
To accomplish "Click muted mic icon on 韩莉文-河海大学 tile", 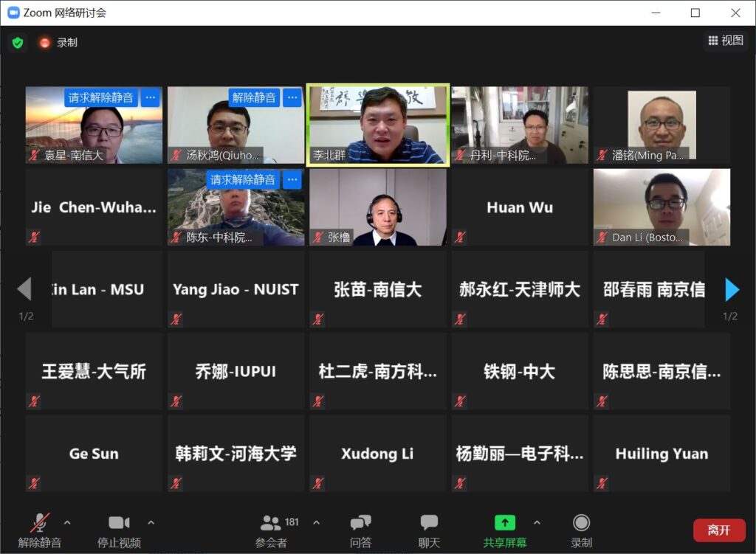I will pos(176,482).
